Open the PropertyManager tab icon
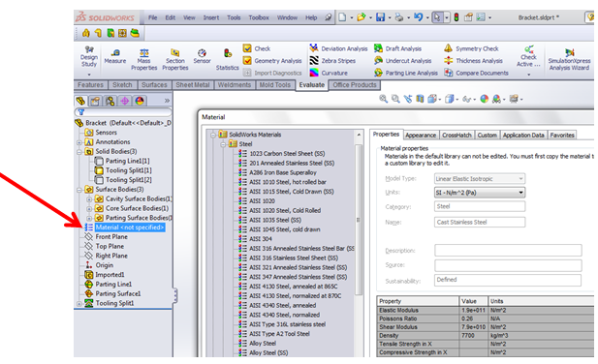Screen dimensions: 598x364 95,101
